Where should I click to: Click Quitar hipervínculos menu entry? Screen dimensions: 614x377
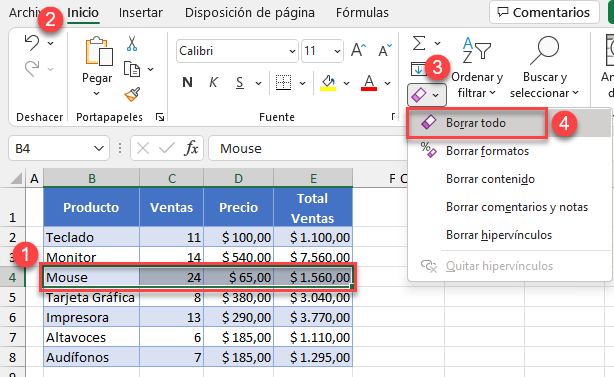509,266
